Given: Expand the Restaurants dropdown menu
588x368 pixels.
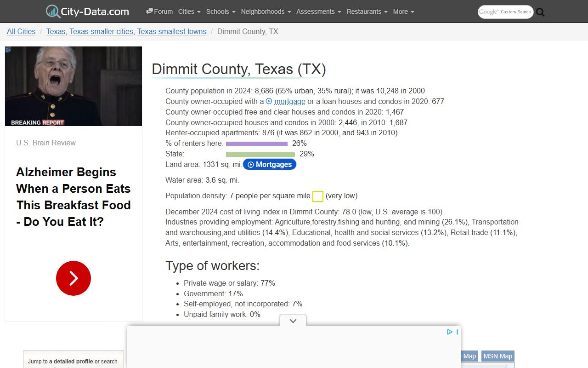Looking at the screenshot, I should point(367,11).
